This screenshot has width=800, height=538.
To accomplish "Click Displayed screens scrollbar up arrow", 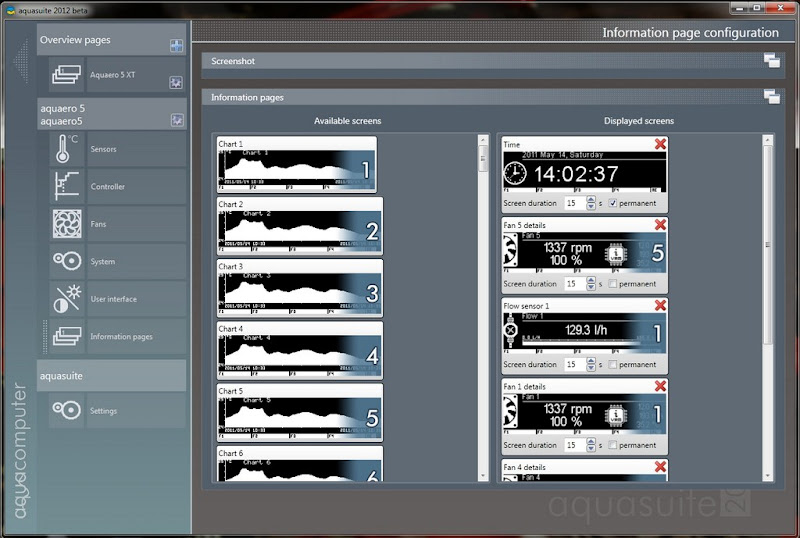I will [768, 140].
